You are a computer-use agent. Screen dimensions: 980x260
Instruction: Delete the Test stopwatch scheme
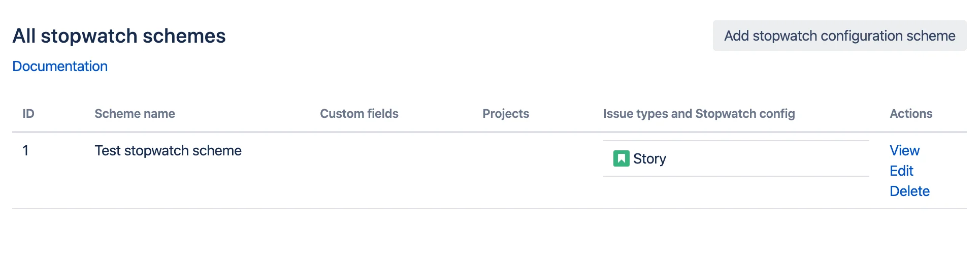tap(909, 191)
